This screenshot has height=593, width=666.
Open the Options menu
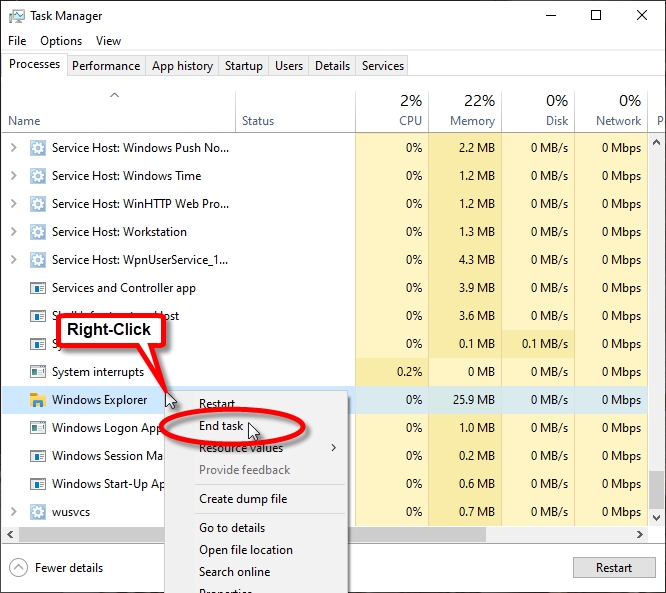61,41
